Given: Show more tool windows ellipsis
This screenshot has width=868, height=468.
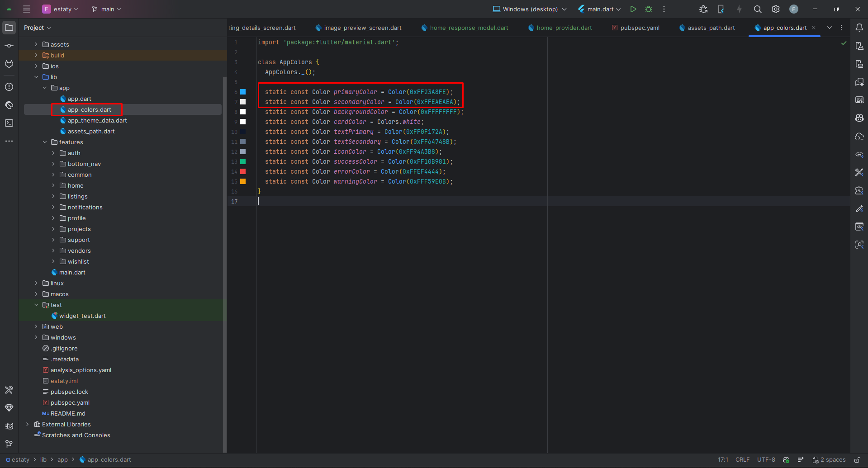Looking at the screenshot, I should [x=9, y=141].
